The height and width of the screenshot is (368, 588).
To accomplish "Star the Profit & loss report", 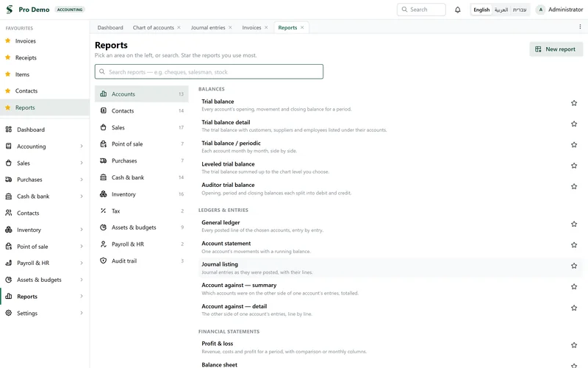I will (x=574, y=345).
